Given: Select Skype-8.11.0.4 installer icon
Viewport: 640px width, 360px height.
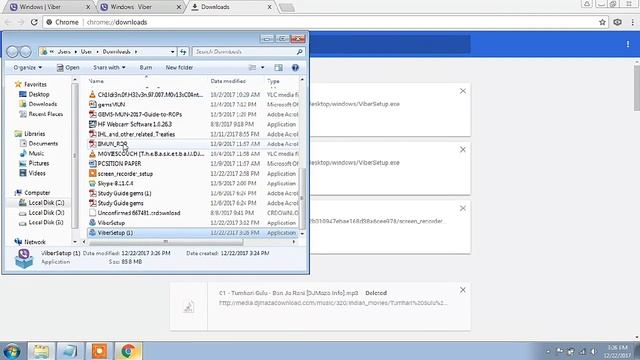Looking at the screenshot, I should (93, 183).
